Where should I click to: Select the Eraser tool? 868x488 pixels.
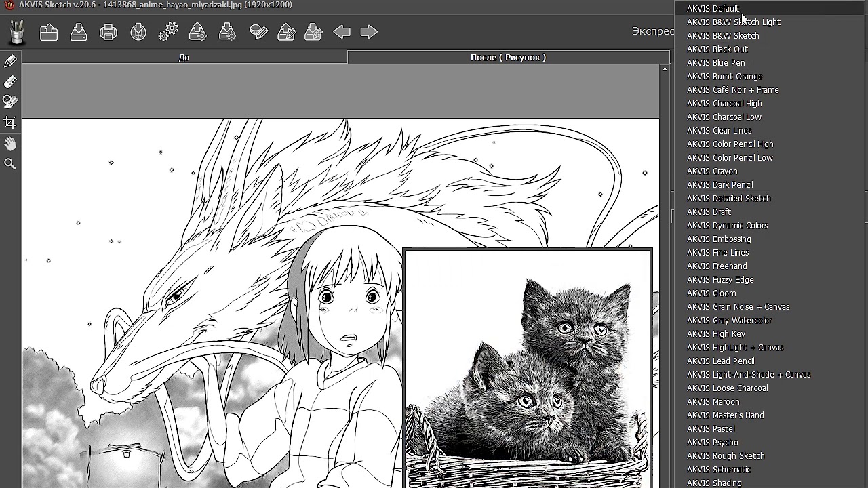[x=10, y=81]
